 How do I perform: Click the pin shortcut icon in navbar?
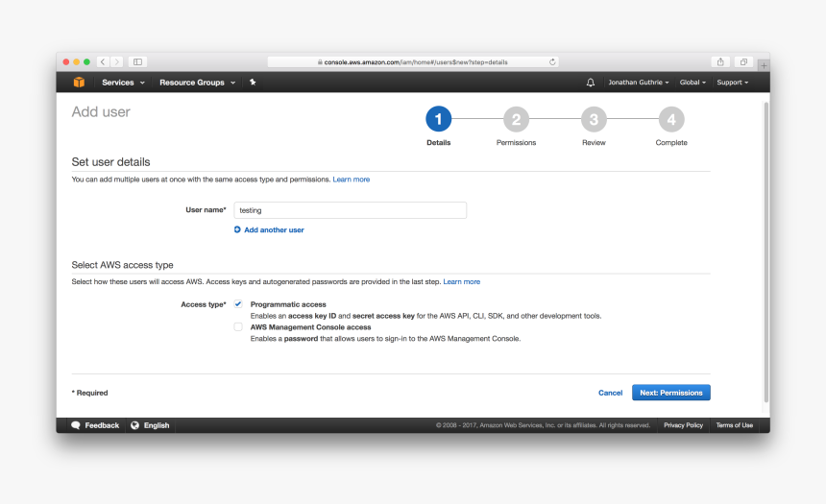click(253, 83)
